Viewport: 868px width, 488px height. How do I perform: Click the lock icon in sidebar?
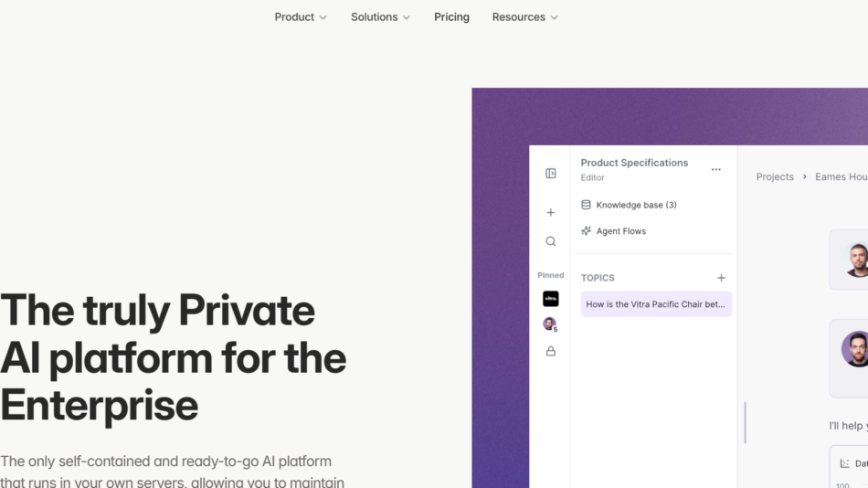551,351
